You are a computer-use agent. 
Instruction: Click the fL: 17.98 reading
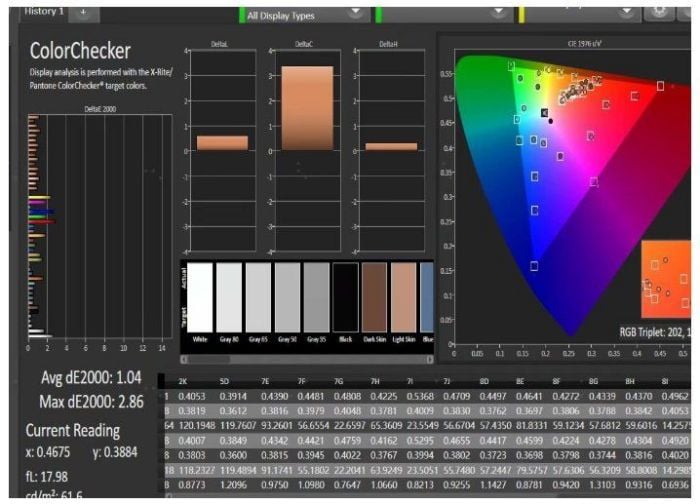tap(46, 477)
